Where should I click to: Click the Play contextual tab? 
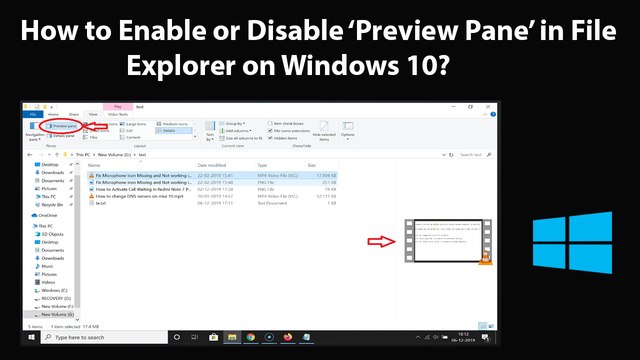point(118,107)
